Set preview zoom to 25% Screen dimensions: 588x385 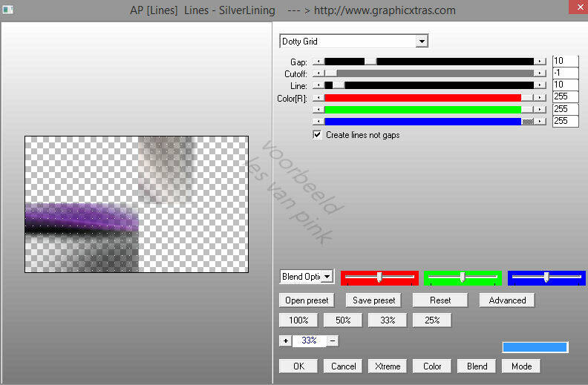pos(432,320)
